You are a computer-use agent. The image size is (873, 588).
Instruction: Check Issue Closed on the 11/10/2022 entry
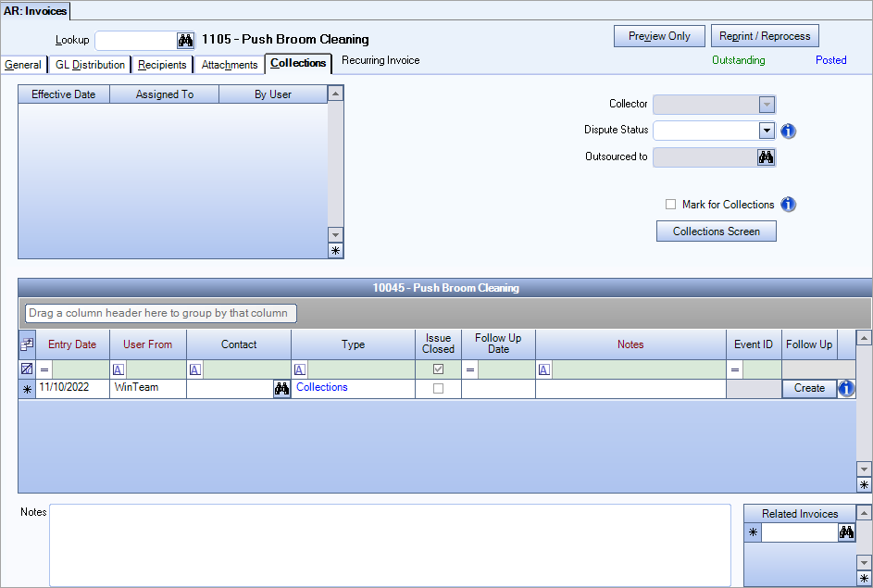click(438, 388)
